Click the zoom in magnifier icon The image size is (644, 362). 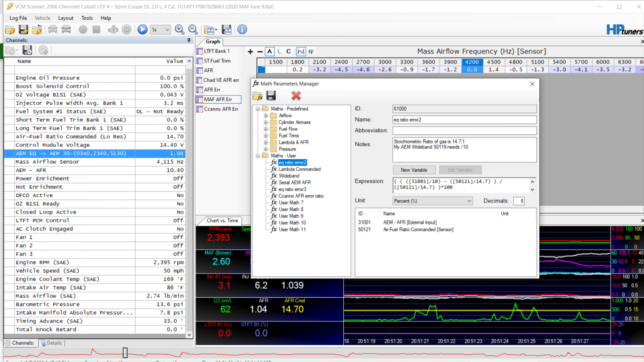point(180,29)
